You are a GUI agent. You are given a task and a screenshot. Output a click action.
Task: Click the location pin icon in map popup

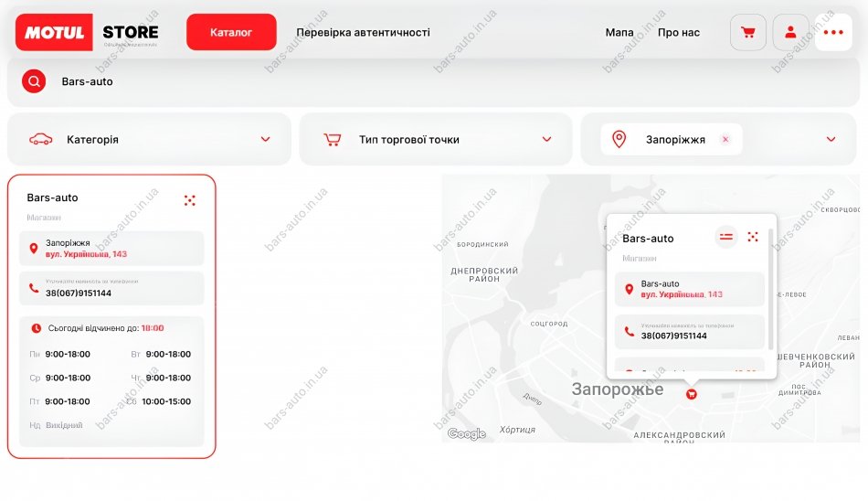(x=629, y=289)
